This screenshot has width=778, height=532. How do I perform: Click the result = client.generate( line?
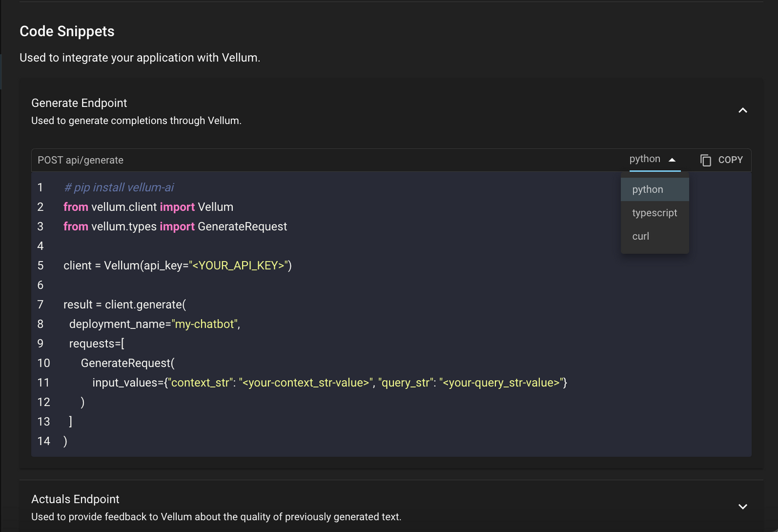click(x=125, y=305)
